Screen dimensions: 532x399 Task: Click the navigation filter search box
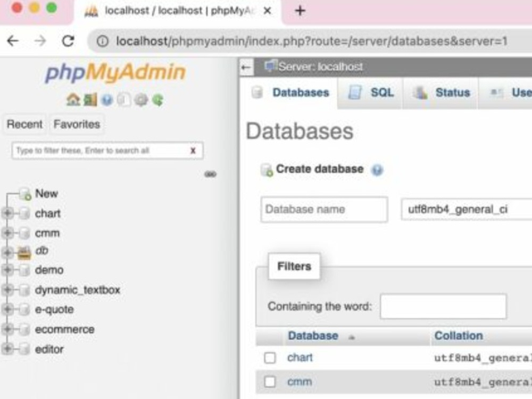click(107, 151)
